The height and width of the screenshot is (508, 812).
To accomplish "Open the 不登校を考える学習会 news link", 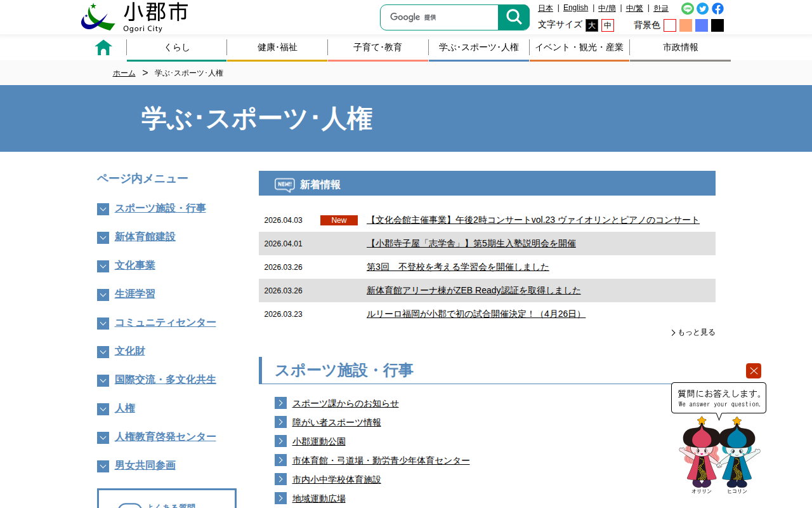I will pyautogui.click(x=458, y=267).
